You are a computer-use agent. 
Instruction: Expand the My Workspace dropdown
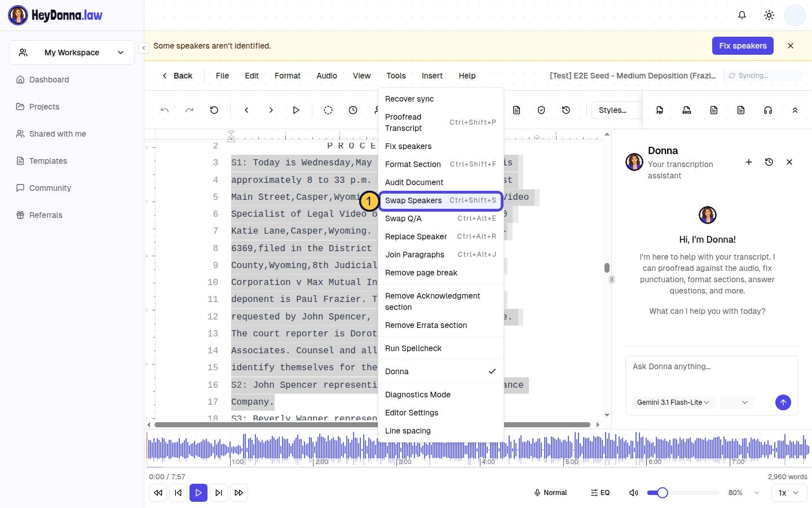(x=72, y=52)
